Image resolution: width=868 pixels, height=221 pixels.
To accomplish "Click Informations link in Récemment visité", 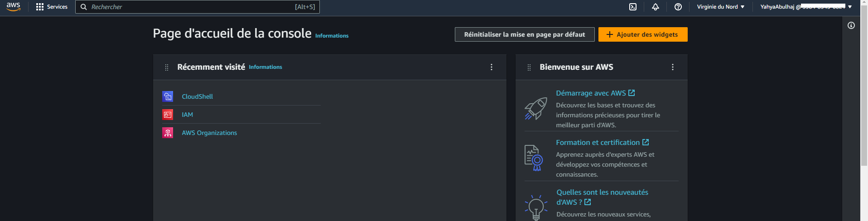I will pyautogui.click(x=265, y=67).
